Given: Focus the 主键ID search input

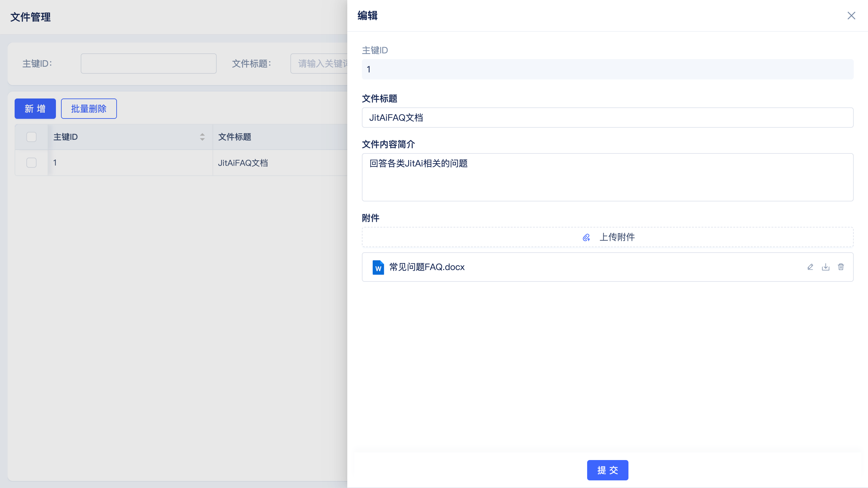Looking at the screenshot, I should coord(149,63).
